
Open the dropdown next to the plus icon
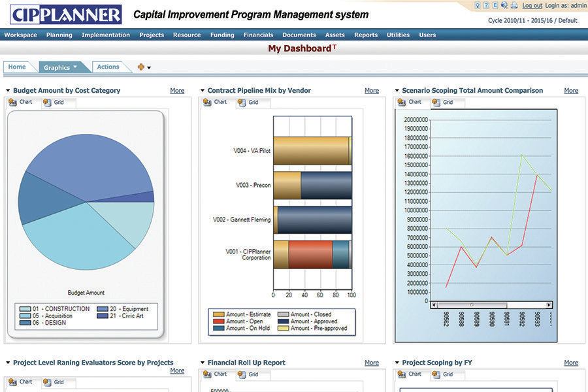click(x=149, y=67)
